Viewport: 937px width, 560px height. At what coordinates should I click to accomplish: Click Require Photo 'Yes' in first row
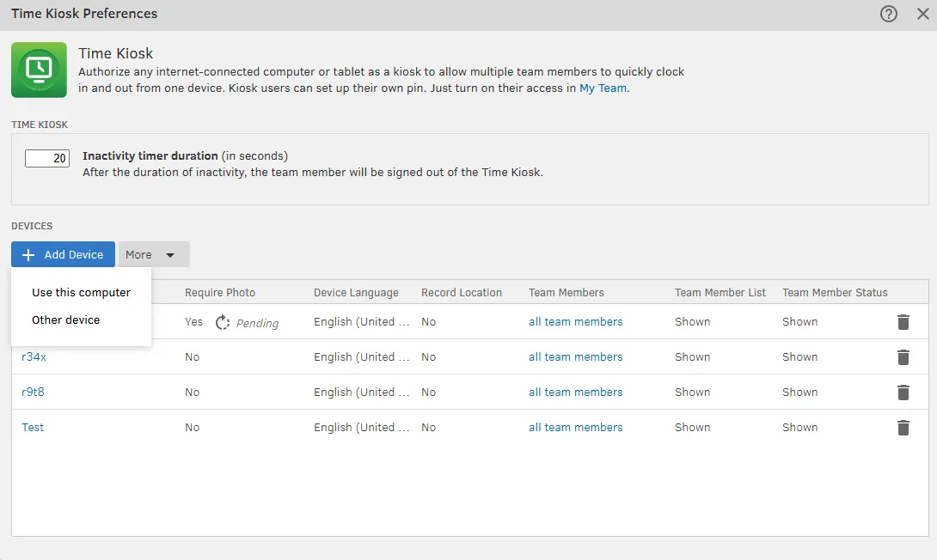(193, 322)
